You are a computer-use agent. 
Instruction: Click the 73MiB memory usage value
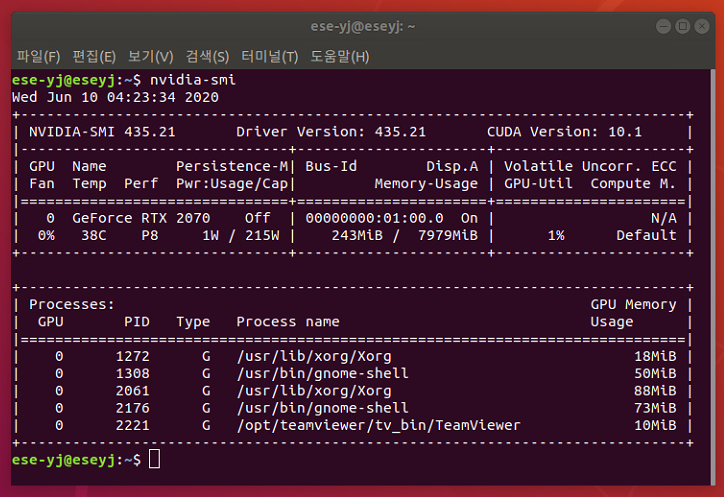click(655, 408)
